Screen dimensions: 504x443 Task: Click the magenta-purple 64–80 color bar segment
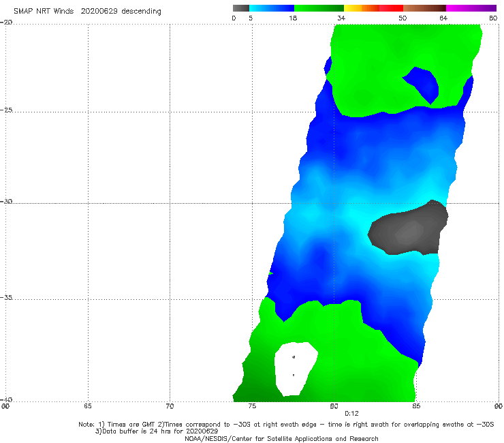coord(471,8)
